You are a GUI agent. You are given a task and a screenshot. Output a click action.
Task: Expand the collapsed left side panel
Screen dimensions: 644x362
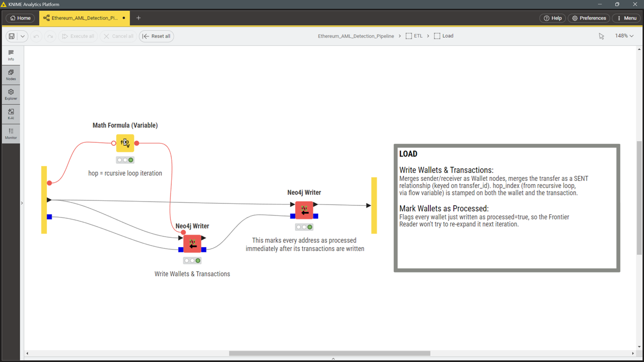tap(22, 203)
